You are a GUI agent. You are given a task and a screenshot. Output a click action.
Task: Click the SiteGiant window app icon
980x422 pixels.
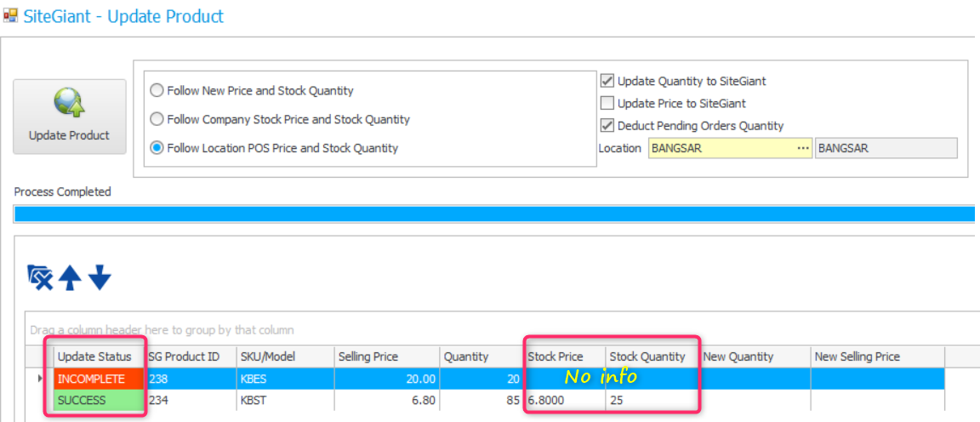tap(10, 15)
